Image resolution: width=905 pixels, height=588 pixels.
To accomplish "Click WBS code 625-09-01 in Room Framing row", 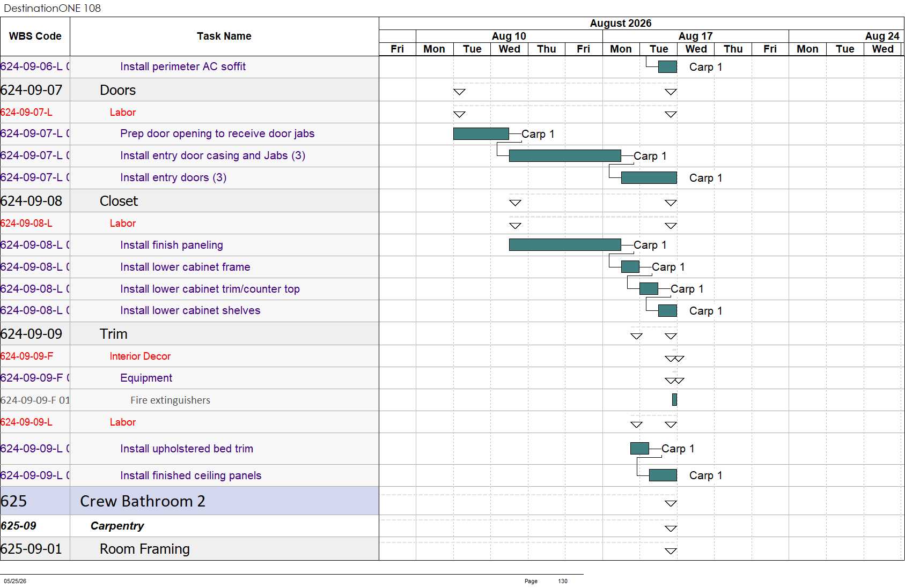I will click(32, 549).
